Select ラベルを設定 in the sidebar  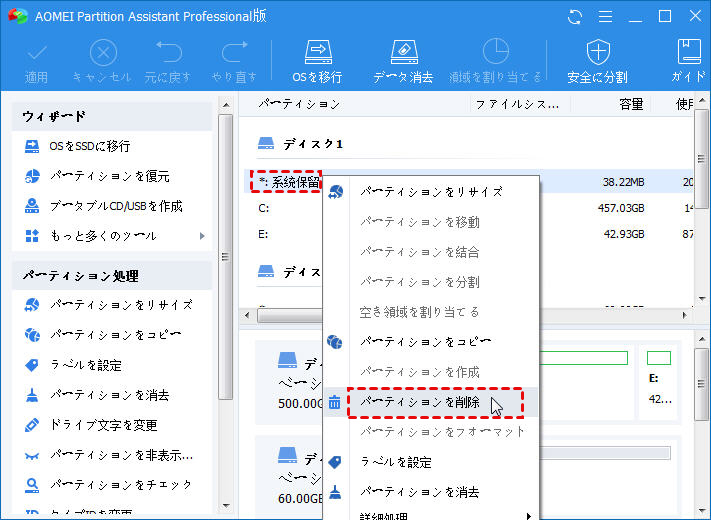tap(73, 365)
